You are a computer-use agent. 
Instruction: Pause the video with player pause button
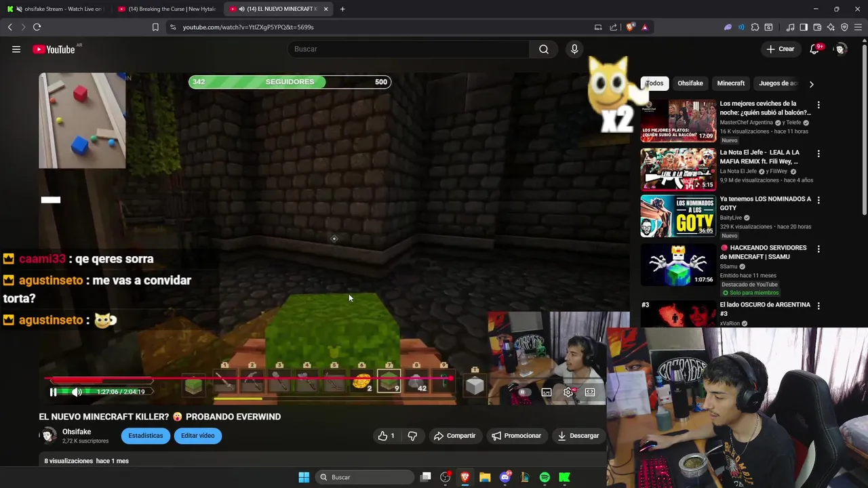[x=53, y=392]
